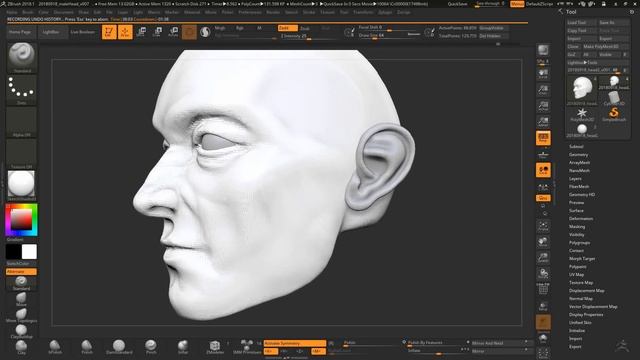Choose the Move brush
Screen dimensions: 640x360
(x=21, y=299)
